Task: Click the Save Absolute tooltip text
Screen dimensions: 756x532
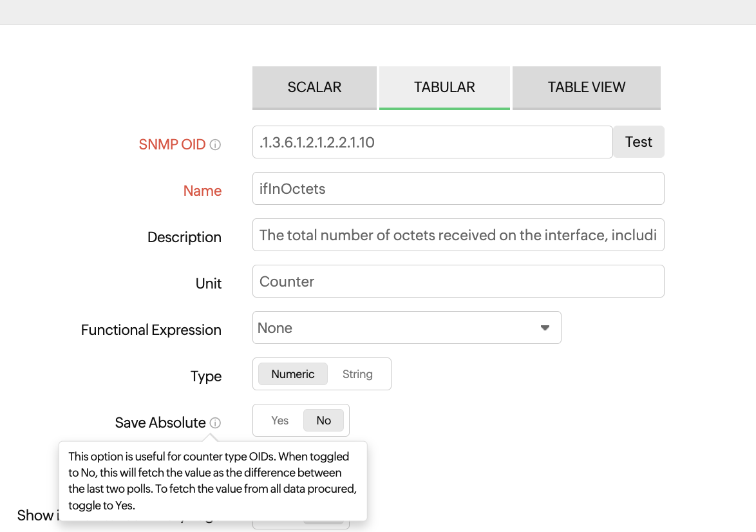Action: click(x=213, y=480)
